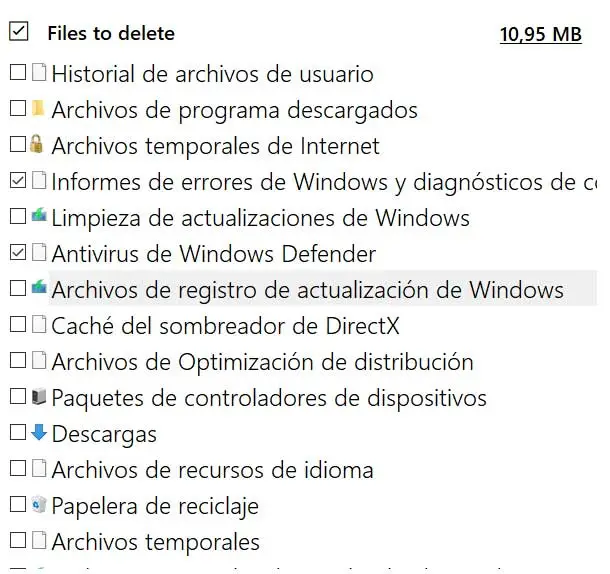Select Archivos de Optimización de distribución entry
Viewport: 610px width, 574px height.
click(x=262, y=362)
